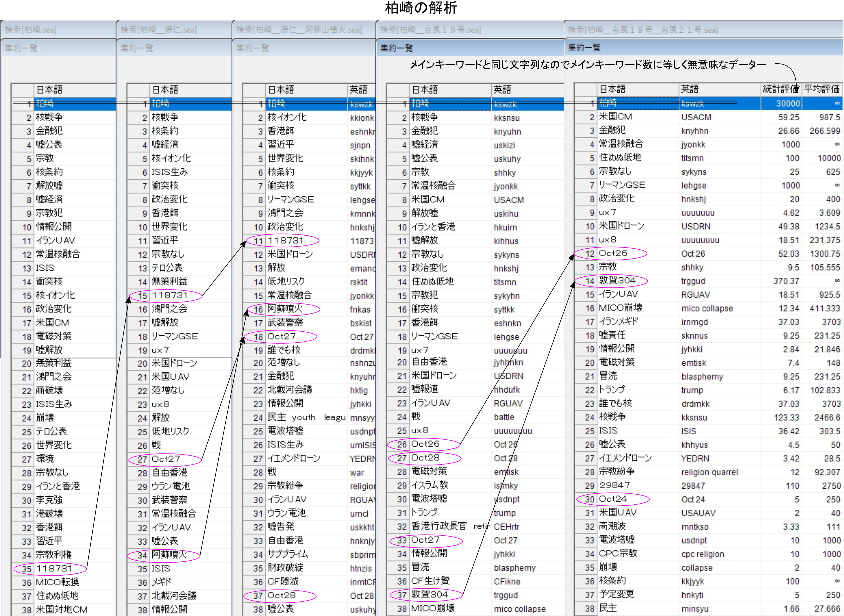Click the 検索[柏崎__徳仁.sea] window title

tap(159, 30)
